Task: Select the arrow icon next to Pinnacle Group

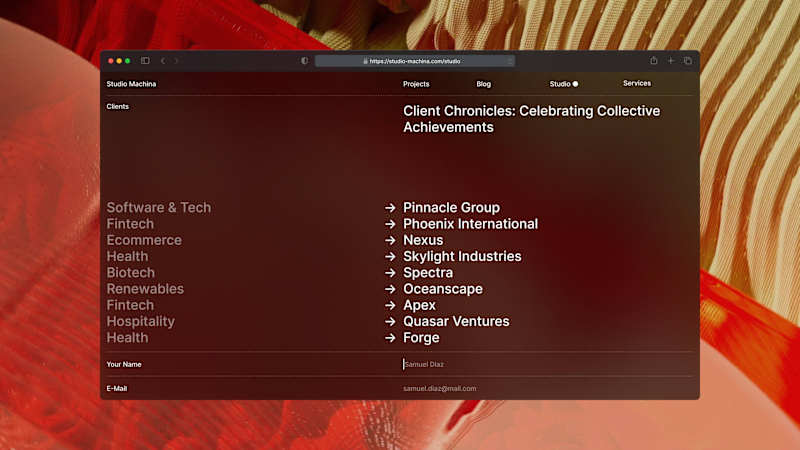Action: pyautogui.click(x=390, y=208)
